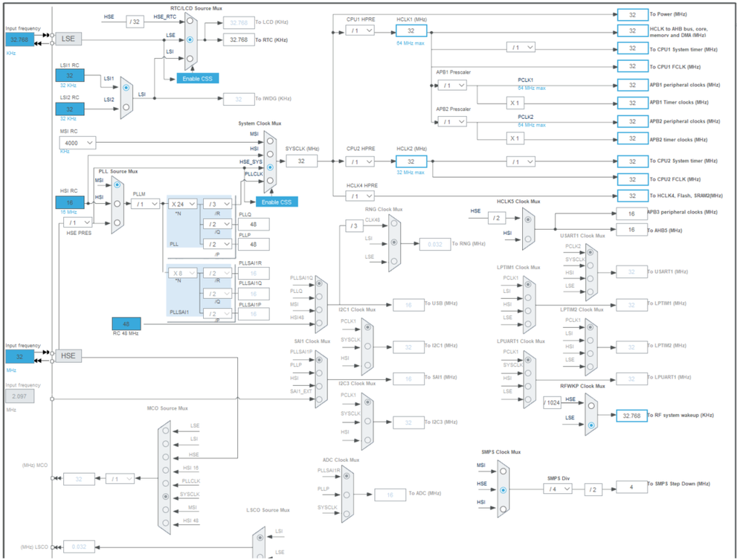The image size is (743, 560).
Task: Edit the HSE input frequency value 32
Action: 19,357
